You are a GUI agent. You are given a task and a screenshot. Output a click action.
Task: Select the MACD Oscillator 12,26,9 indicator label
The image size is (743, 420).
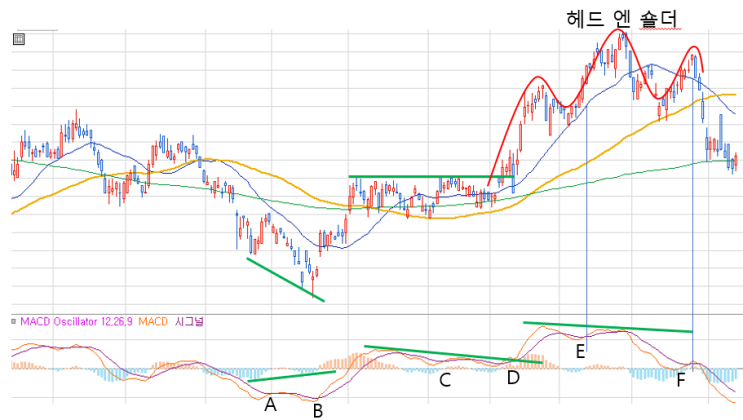point(76,322)
